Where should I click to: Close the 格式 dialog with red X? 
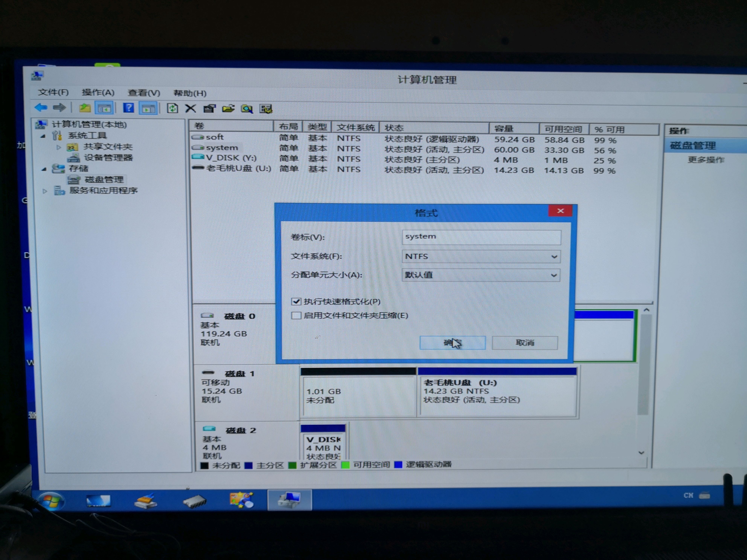coord(560,211)
